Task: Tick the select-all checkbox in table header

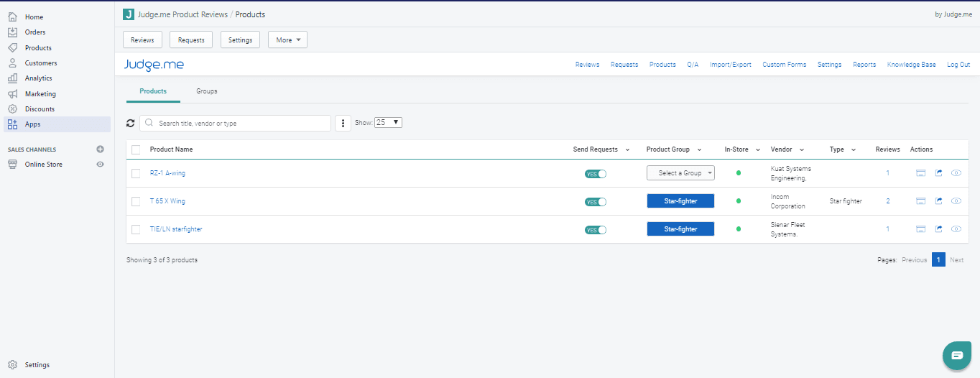Action: (x=136, y=149)
